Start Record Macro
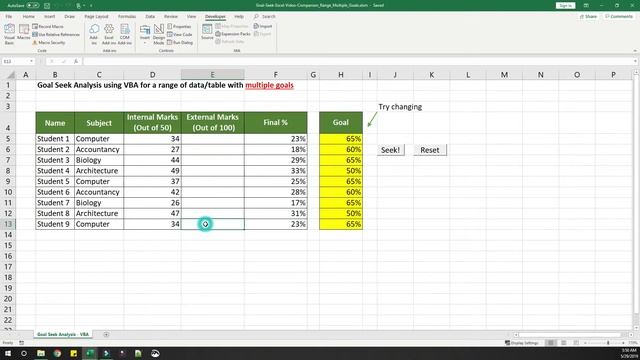640x360 pixels. point(48,27)
